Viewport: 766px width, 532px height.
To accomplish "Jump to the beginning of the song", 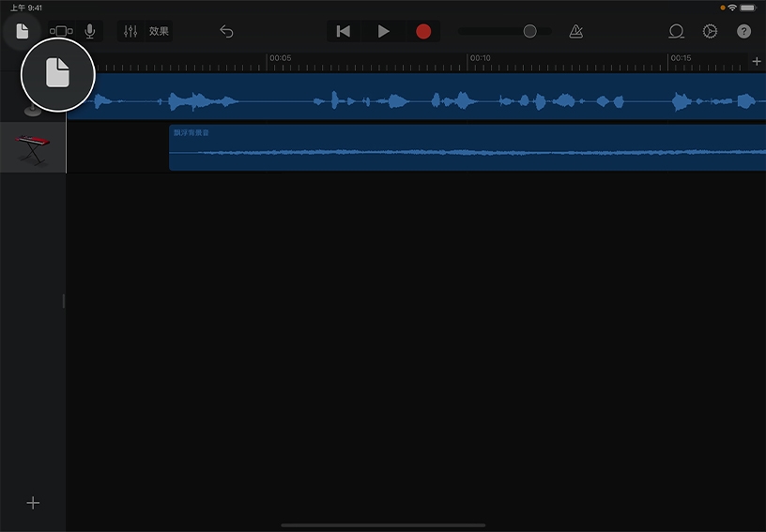I will (x=344, y=31).
